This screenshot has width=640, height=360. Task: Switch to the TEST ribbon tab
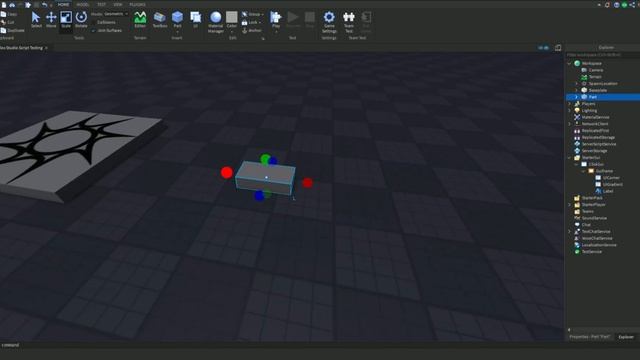click(102, 4)
